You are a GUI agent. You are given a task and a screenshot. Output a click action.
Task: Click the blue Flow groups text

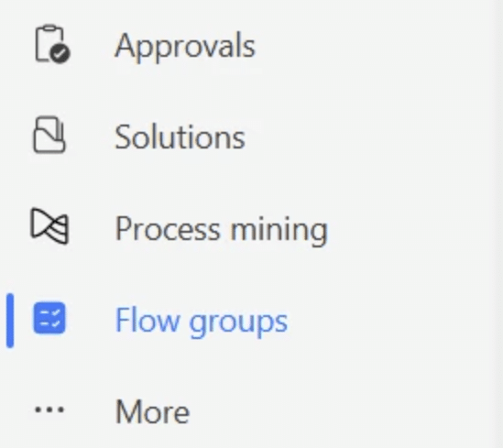tap(202, 322)
